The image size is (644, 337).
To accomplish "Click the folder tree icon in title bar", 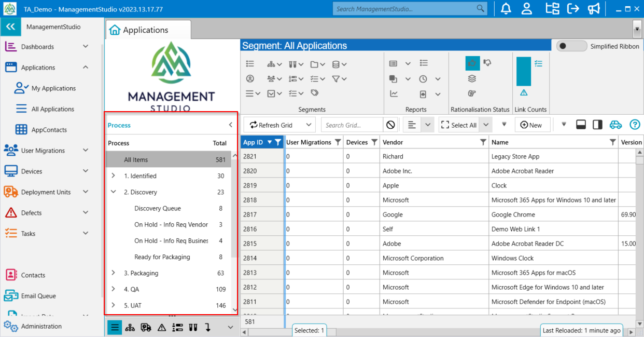I will pyautogui.click(x=553, y=9).
